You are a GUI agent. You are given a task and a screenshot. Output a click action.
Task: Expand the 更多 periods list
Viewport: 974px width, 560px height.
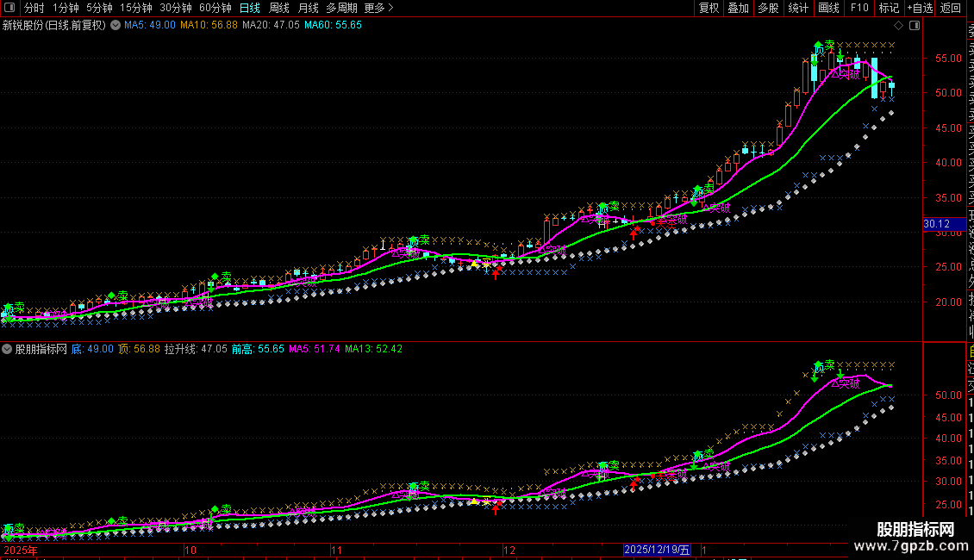point(378,8)
